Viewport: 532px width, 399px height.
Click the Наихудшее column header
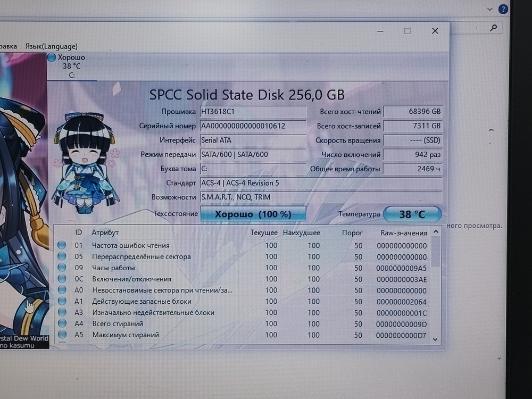(x=301, y=233)
